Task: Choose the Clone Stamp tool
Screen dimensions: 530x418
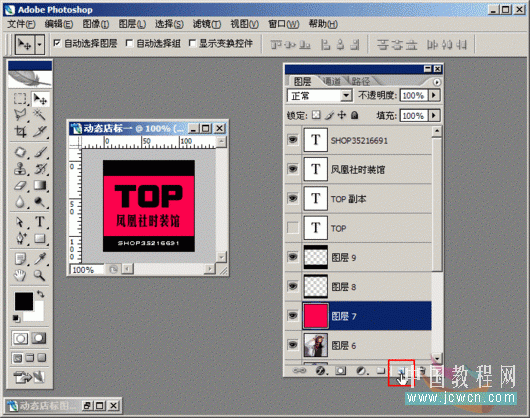Action: (x=20, y=168)
